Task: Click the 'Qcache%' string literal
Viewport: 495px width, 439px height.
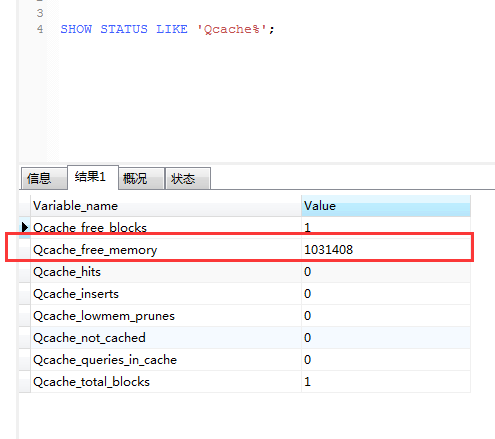Action: [x=232, y=29]
